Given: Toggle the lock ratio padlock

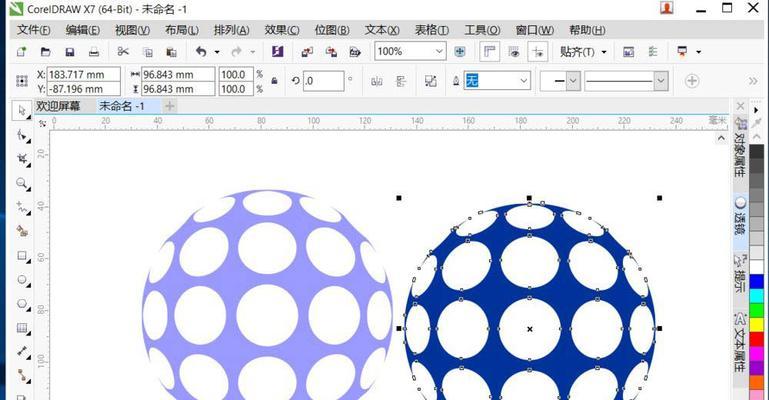Looking at the screenshot, I should click(274, 81).
